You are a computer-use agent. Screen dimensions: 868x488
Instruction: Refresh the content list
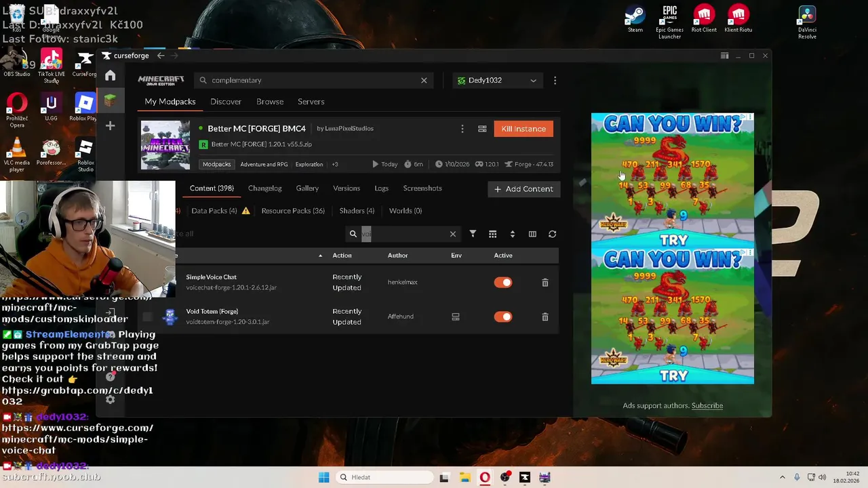pos(553,234)
